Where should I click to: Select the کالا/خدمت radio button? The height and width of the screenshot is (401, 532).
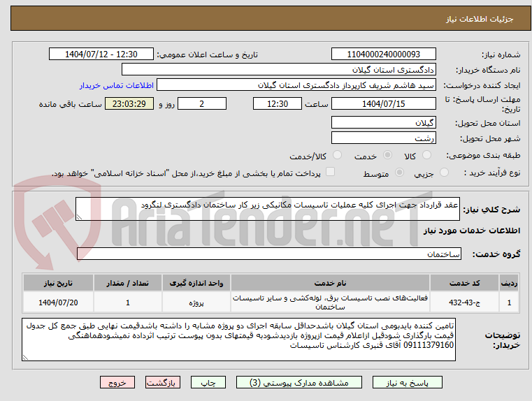tap(337, 155)
